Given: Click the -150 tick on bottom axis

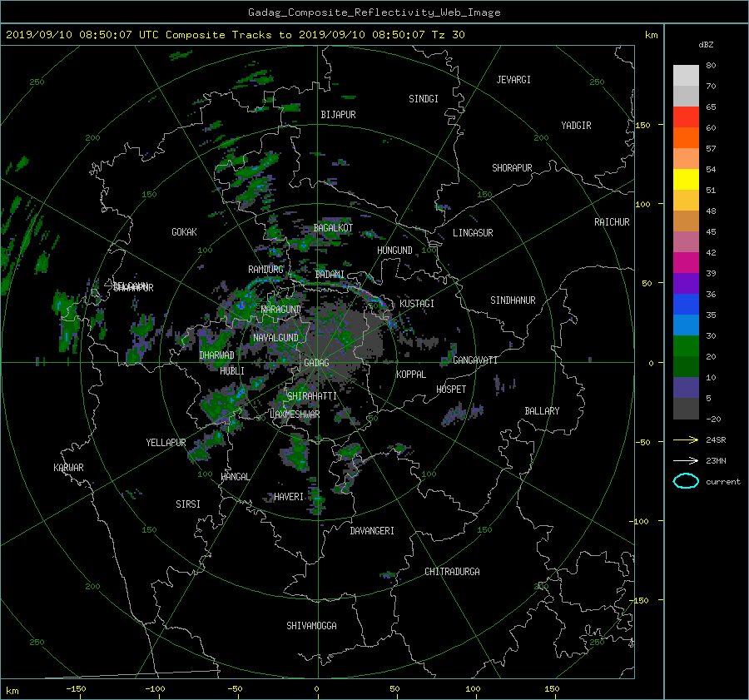Looking at the screenshot, I should (x=76, y=689).
